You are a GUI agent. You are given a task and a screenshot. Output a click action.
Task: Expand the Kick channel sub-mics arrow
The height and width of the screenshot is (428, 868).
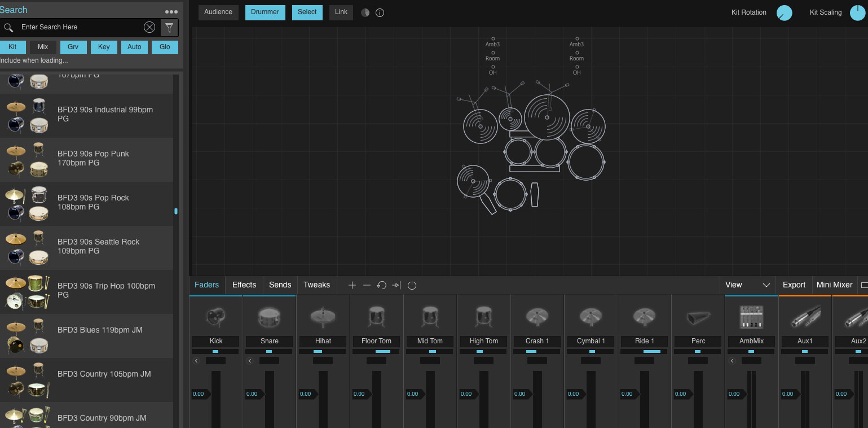coord(196,361)
